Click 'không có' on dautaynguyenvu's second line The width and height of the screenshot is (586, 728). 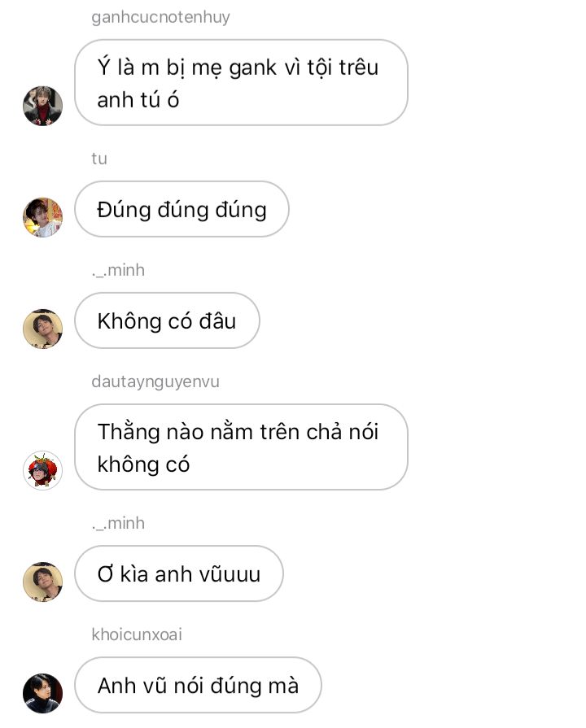click(x=143, y=464)
